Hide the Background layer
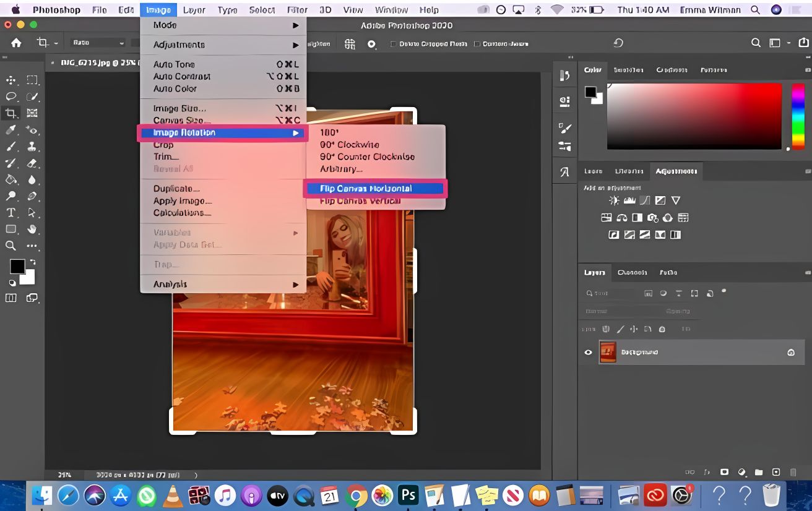812x511 pixels. coord(587,352)
